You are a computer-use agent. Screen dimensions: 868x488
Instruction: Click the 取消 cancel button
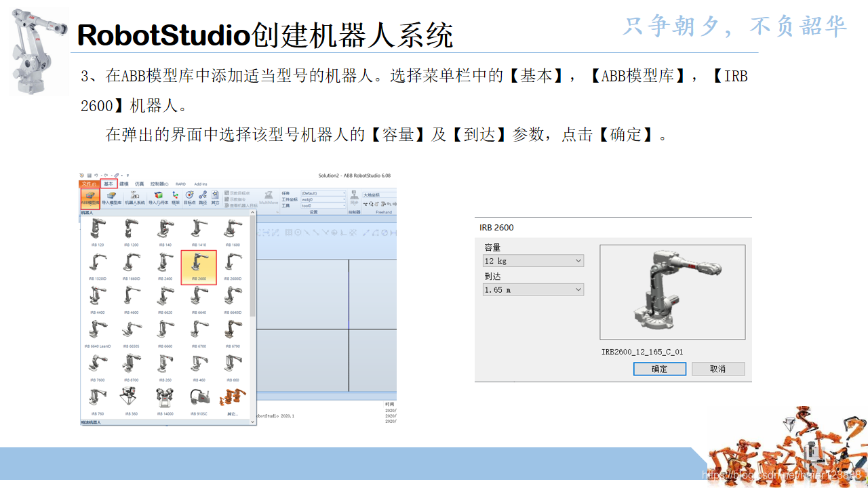coord(718,369)
